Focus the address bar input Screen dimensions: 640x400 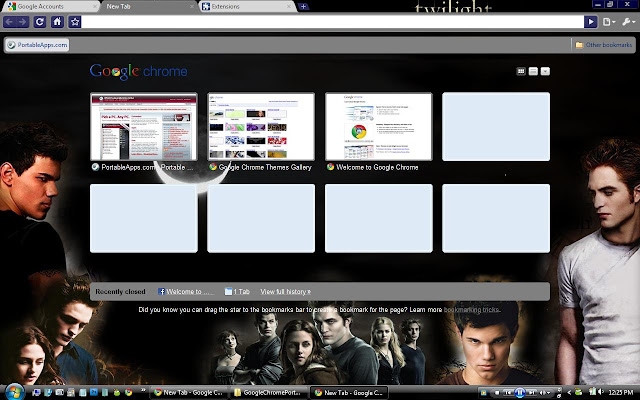(332, 22)
